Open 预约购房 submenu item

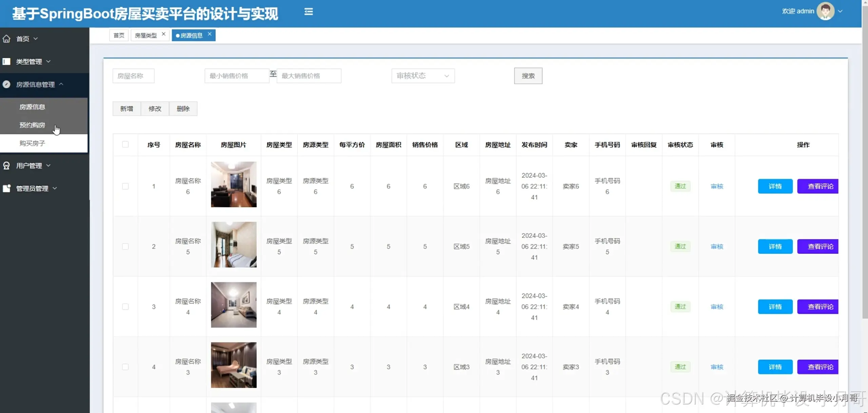[x=32, y=125]
